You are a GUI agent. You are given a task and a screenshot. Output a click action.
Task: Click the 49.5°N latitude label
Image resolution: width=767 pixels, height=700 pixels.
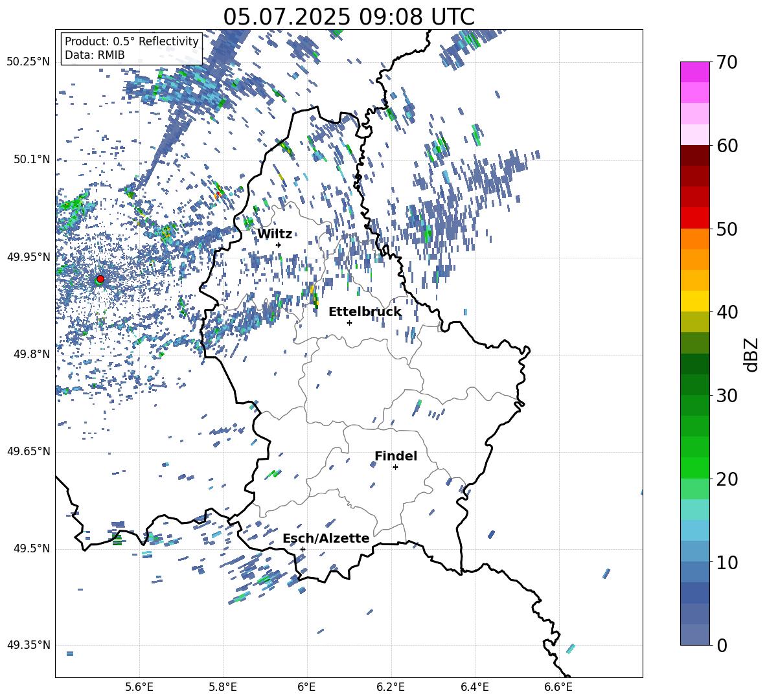coord(32,548)
